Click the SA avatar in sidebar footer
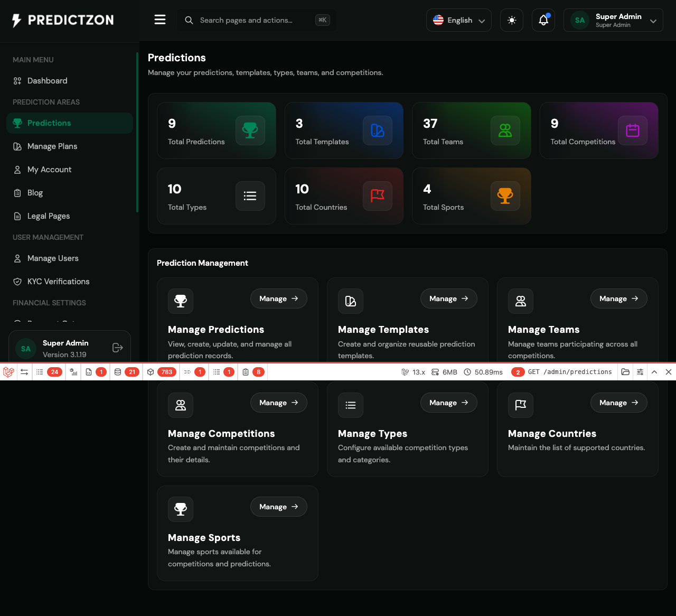The width and height of the screenshot is (676, 616). [26, 349]
